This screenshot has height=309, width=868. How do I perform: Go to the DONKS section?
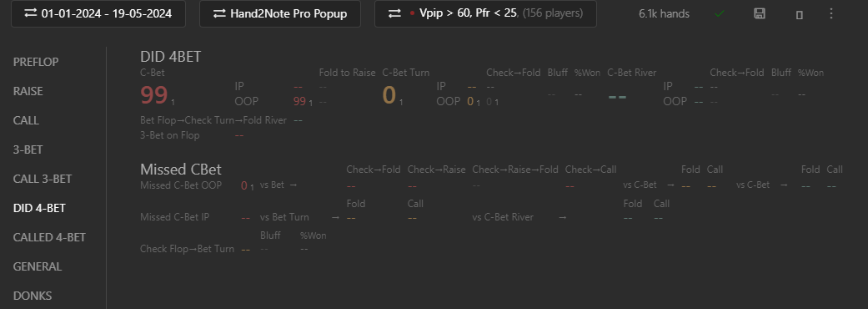[33, 296]
